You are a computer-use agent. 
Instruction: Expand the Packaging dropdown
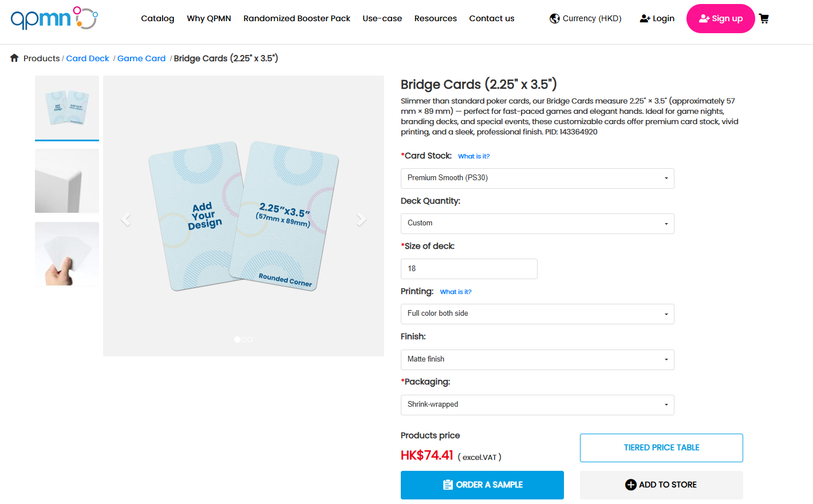pyautogui.click(x=537, y=404)
